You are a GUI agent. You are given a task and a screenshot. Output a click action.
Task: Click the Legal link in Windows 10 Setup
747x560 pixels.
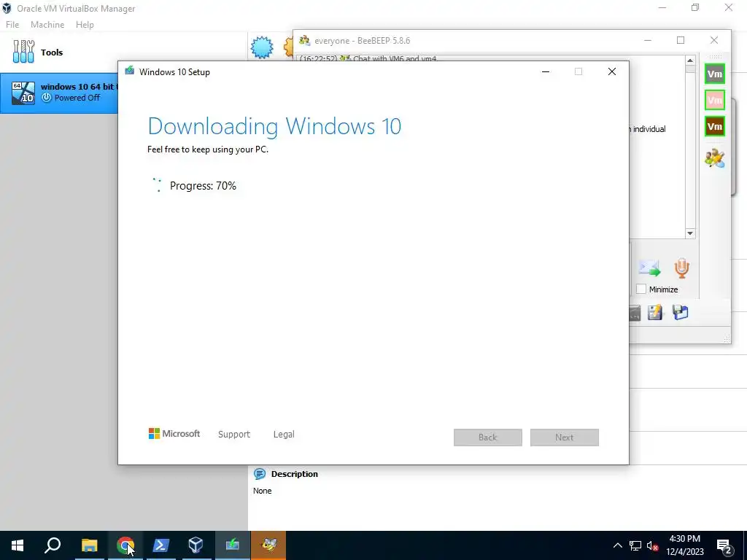(284, 435)
